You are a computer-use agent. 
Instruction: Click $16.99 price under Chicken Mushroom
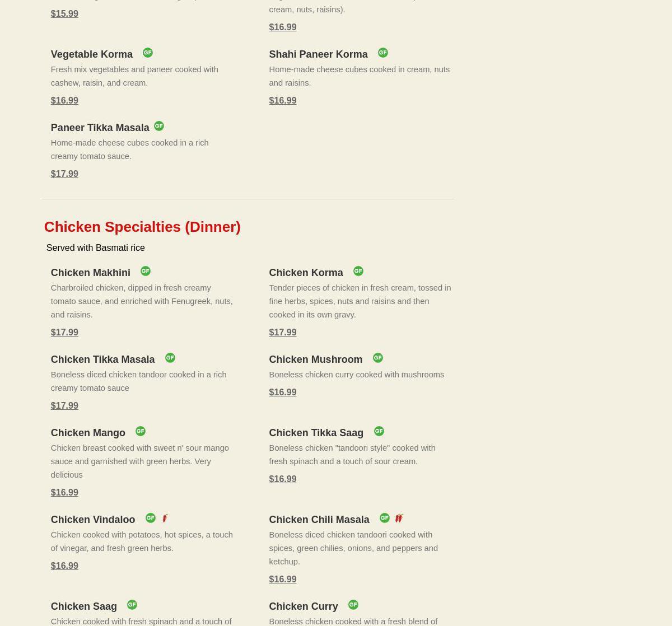(x=283, y=392)
